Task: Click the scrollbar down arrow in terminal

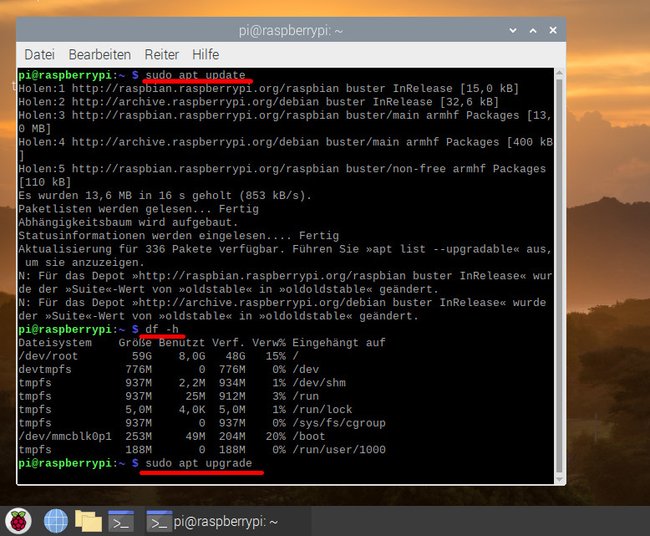Action: pos(559,479)
